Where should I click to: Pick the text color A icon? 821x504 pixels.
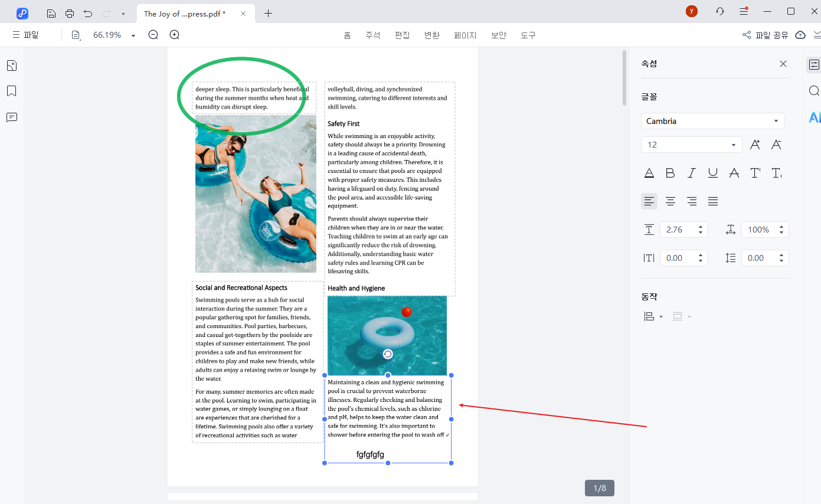(649, 173)
